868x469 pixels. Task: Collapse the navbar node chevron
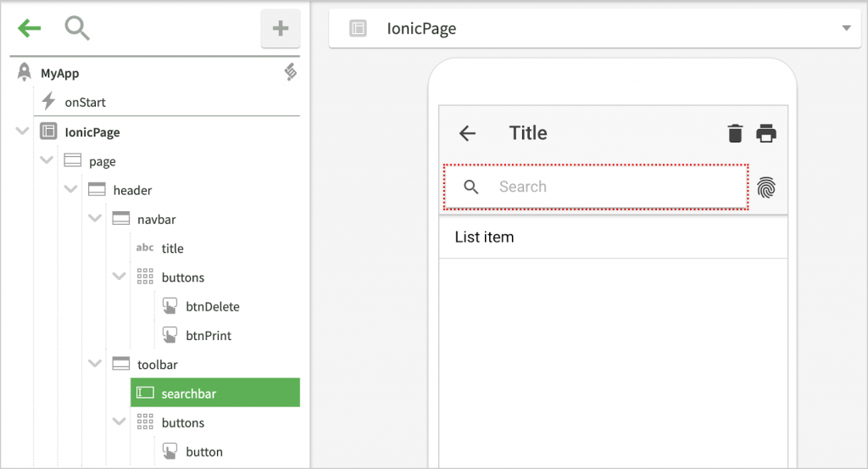tap(94, 219)
